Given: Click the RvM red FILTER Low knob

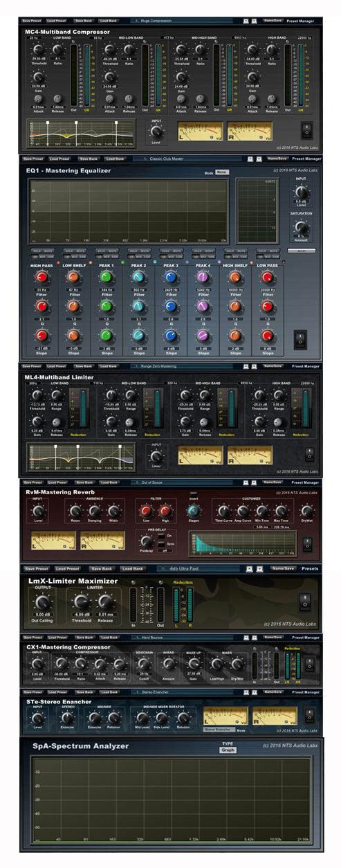Looking at the screenshot, I should point(147,511).
